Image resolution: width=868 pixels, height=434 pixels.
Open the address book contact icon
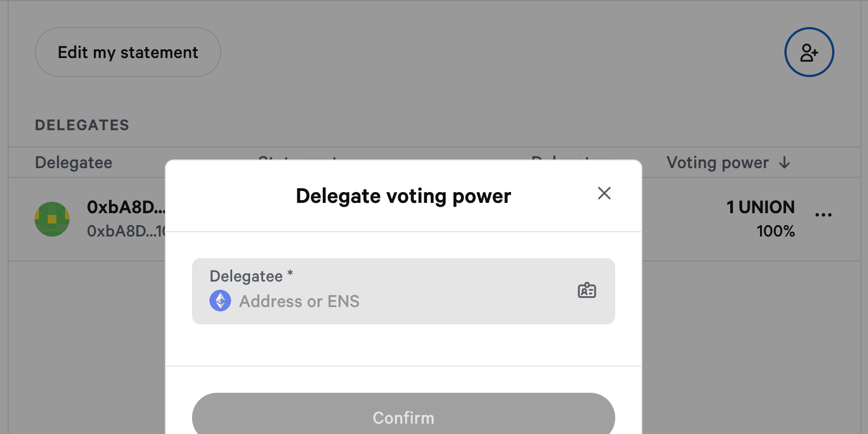click(x=586, y=291)
